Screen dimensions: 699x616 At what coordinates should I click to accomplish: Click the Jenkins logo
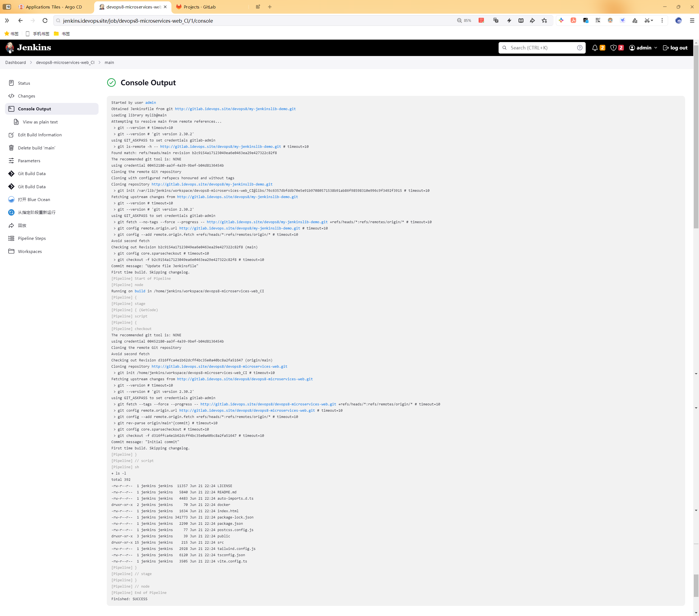click(x=28, y=48)
